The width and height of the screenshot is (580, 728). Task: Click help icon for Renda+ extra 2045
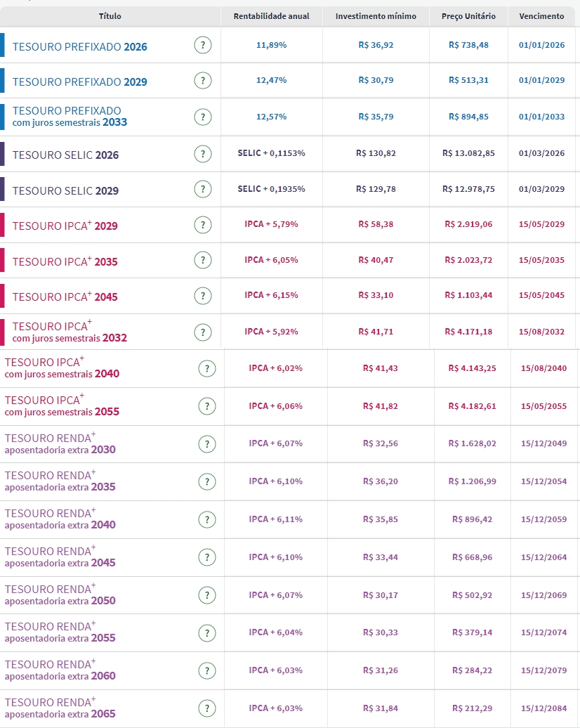tap(206, 557)
